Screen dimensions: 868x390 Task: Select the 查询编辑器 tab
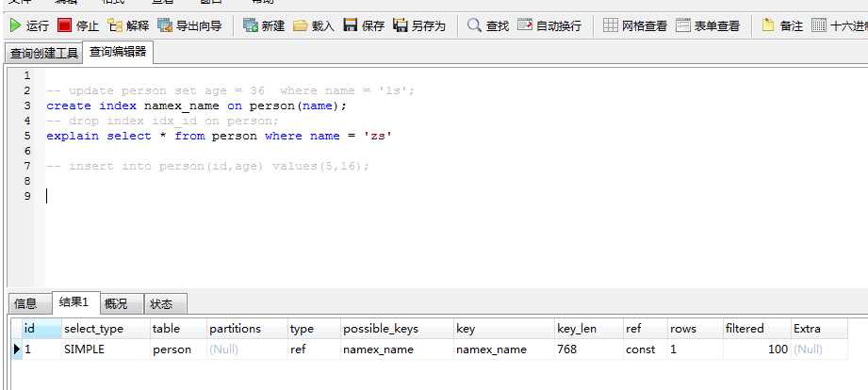pyautogui.click(x=118, y=52)
